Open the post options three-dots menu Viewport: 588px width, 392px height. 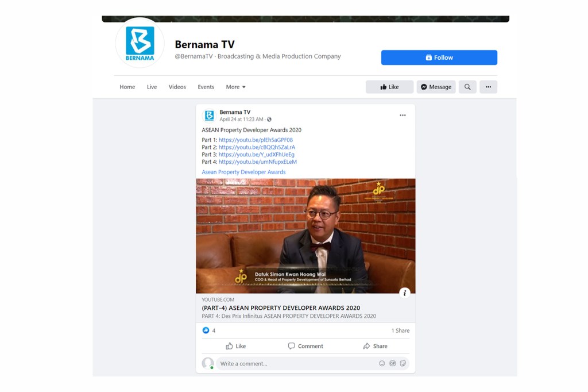coord(403,116)
